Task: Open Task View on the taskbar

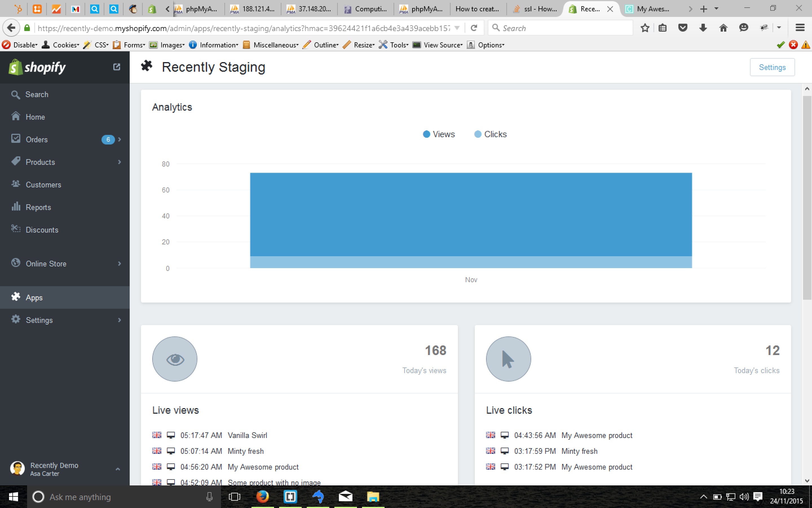Action: tap(234, 497)
